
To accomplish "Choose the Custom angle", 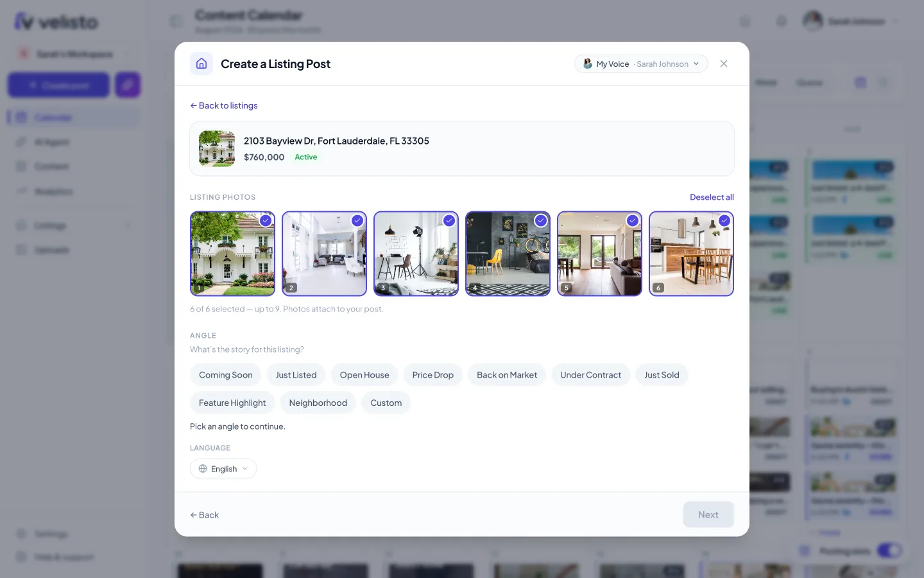I will 386,403.
